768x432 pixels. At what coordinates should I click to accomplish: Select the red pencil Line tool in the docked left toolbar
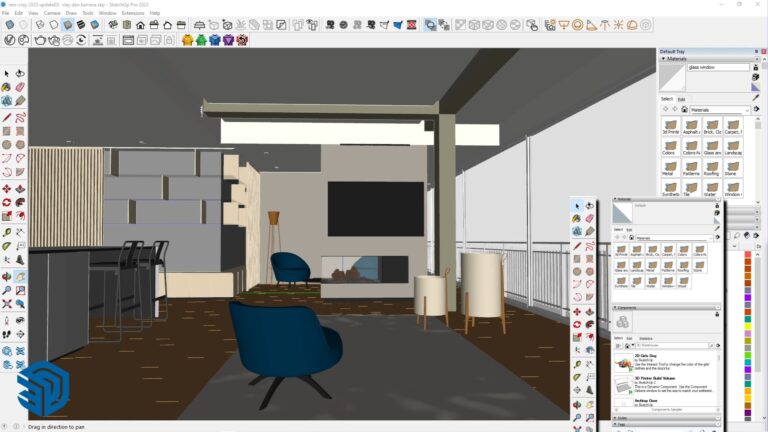[6, 118]
